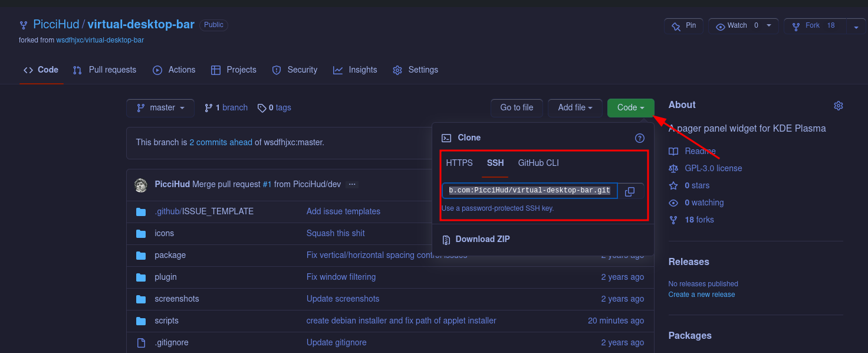868x353 pixels.
Task: Click the folder icon for the icons directory
Action: (141, 233)
